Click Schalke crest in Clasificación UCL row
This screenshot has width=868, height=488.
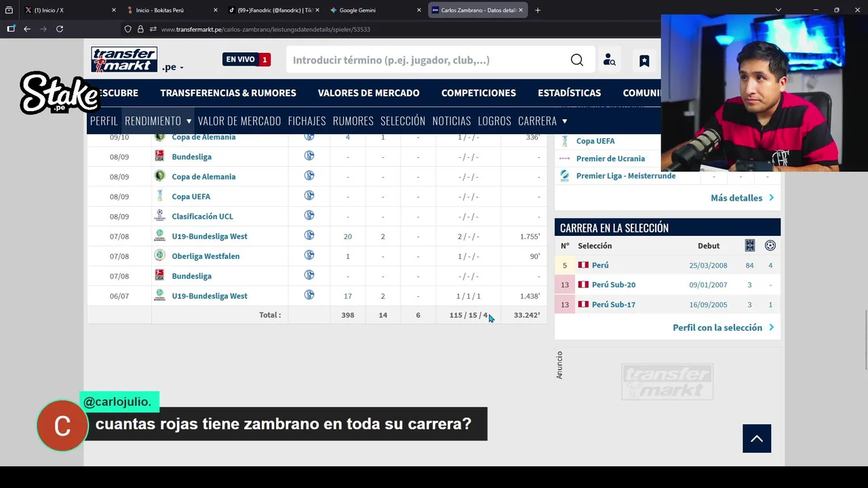coord(309,216)
